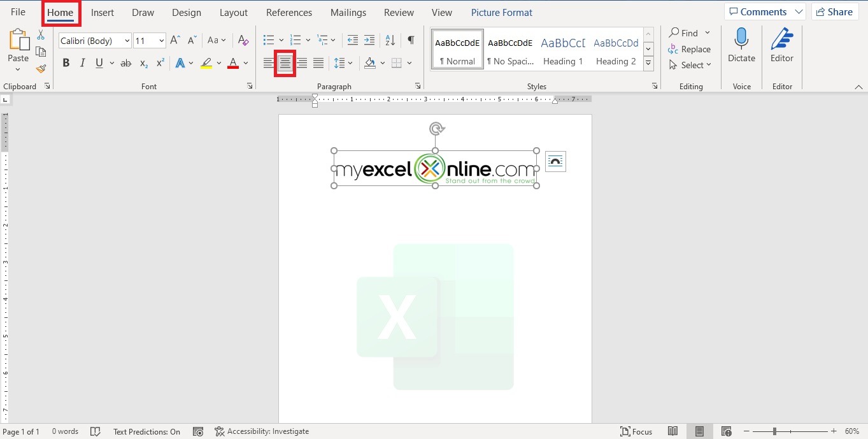Clear all formatting icon

tap(243, 40)
